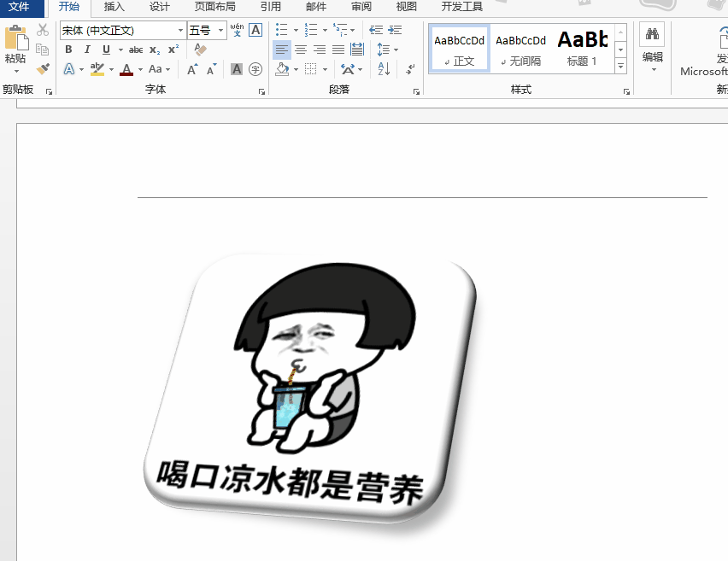Screen dimensions: 728x561
Task: Switch to the 插入 tab
Action: pos(114,7)
